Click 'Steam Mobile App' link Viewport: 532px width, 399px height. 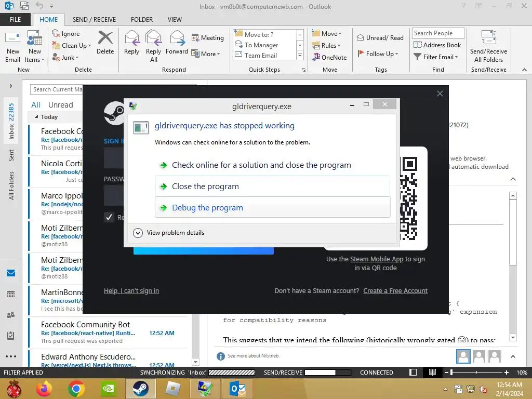[x=377, y=259]
